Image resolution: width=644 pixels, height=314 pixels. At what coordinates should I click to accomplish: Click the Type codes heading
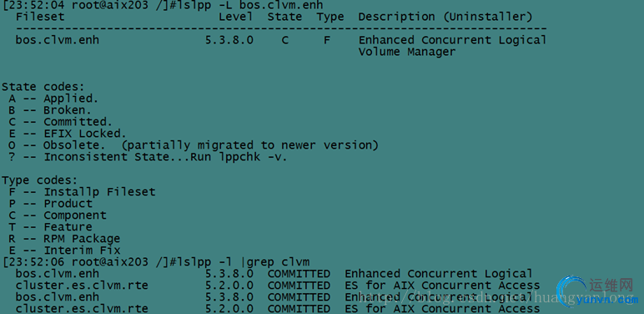point(39,181)
